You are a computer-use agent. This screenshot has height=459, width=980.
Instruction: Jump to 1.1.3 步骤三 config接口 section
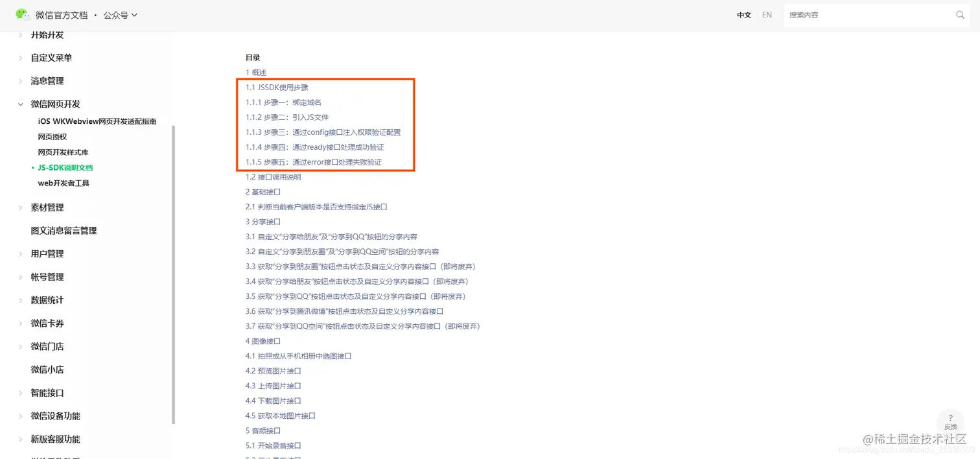pos(323,132)
